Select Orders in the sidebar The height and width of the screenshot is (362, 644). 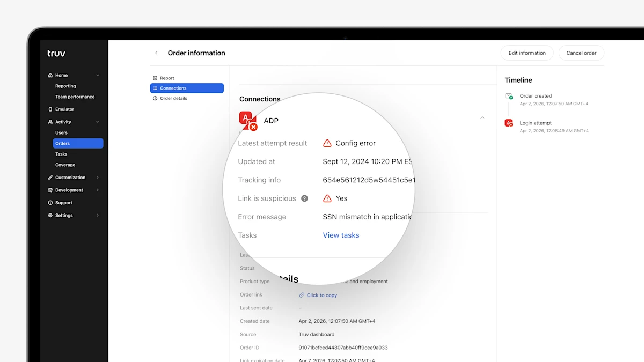pos(78,144)
